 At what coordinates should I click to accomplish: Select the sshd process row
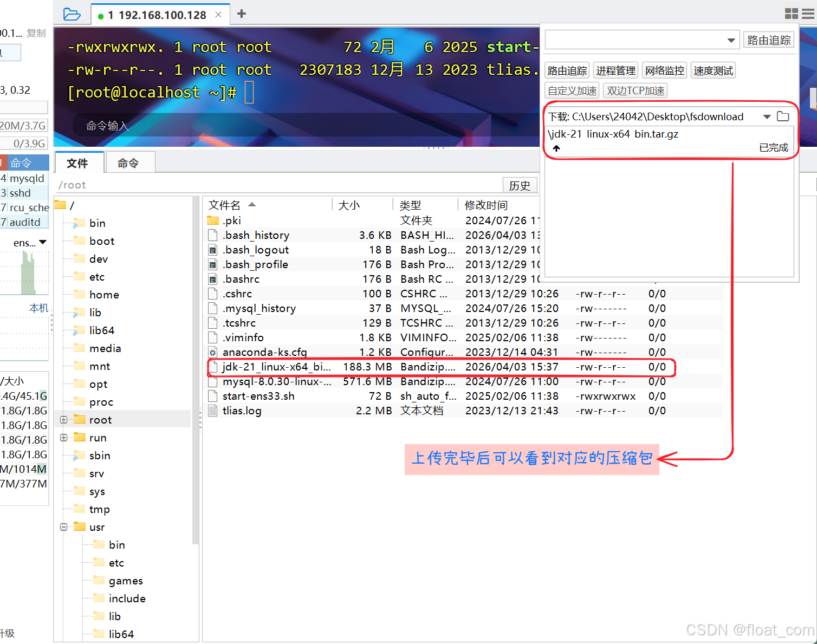[24, 193]
